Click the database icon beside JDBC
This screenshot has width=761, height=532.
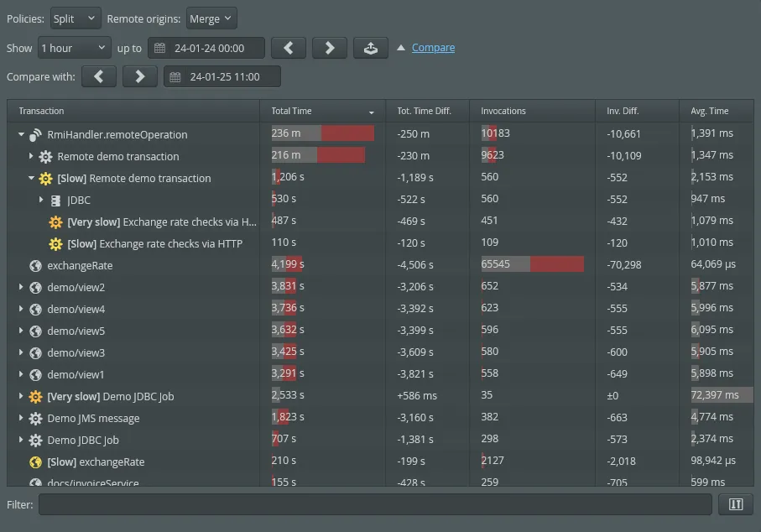click(x=56, y=200)
